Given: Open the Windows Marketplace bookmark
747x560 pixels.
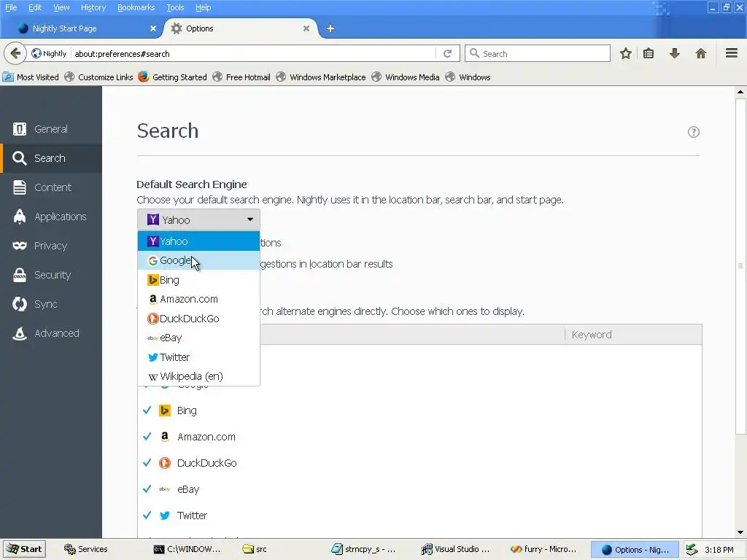Looking at the screenshot, I should [321, 77].
